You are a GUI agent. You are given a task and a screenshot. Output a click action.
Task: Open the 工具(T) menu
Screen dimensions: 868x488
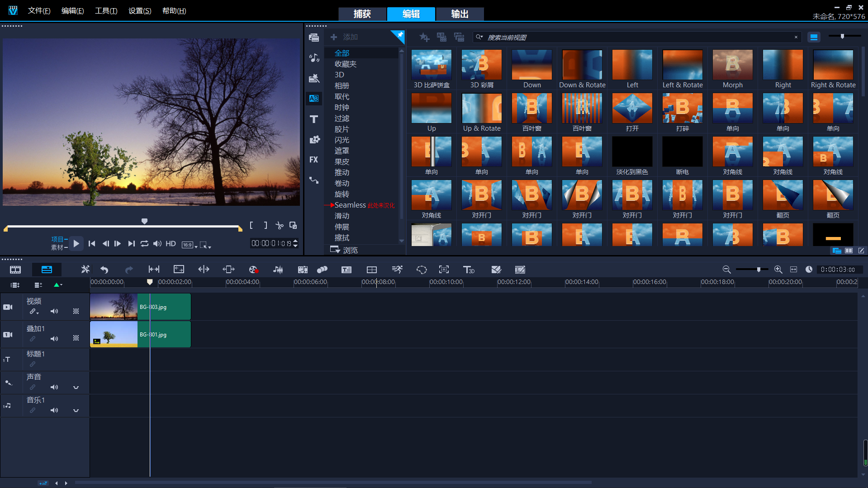tap(106, 10)
